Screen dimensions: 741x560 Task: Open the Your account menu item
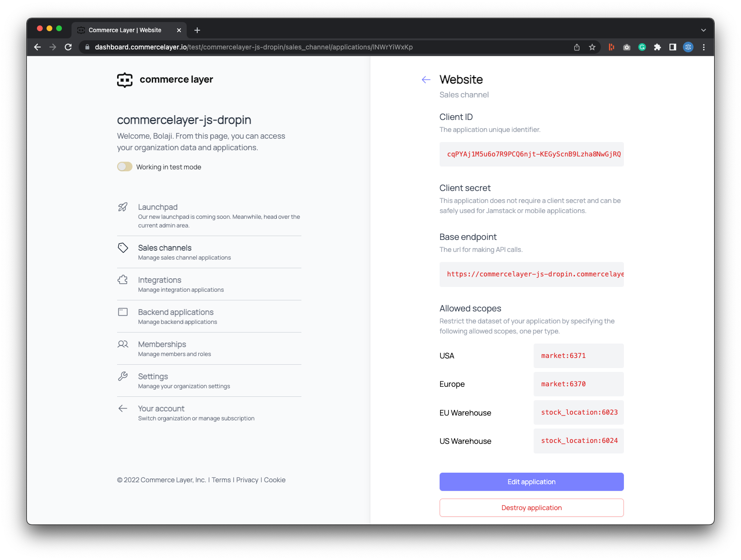pyautogui.click(x=209, y=413)
